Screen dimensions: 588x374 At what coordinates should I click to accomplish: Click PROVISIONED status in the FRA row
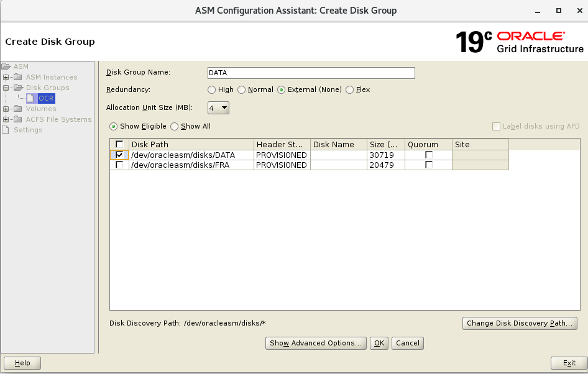click(x=281, y=165)
